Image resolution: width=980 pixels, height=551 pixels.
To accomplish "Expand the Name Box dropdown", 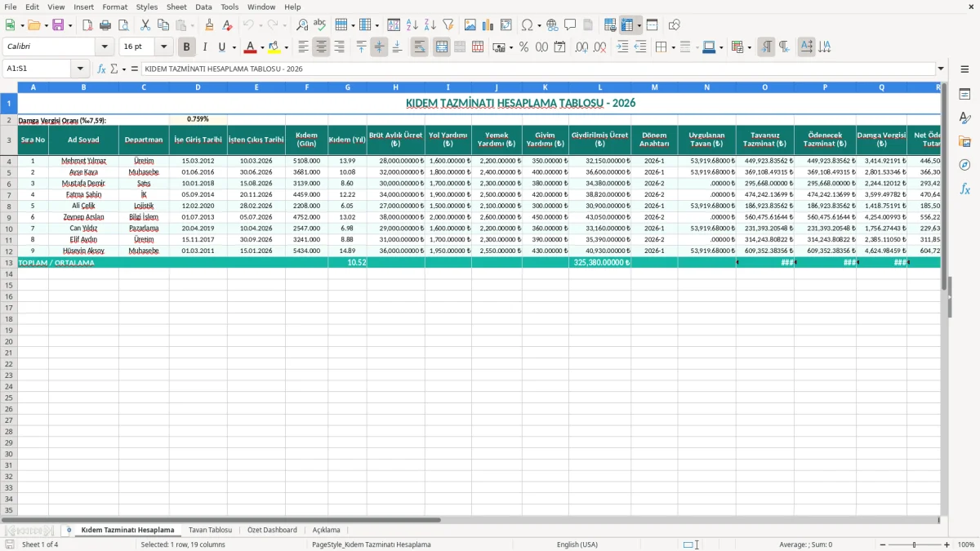I will tap(80, 69).
